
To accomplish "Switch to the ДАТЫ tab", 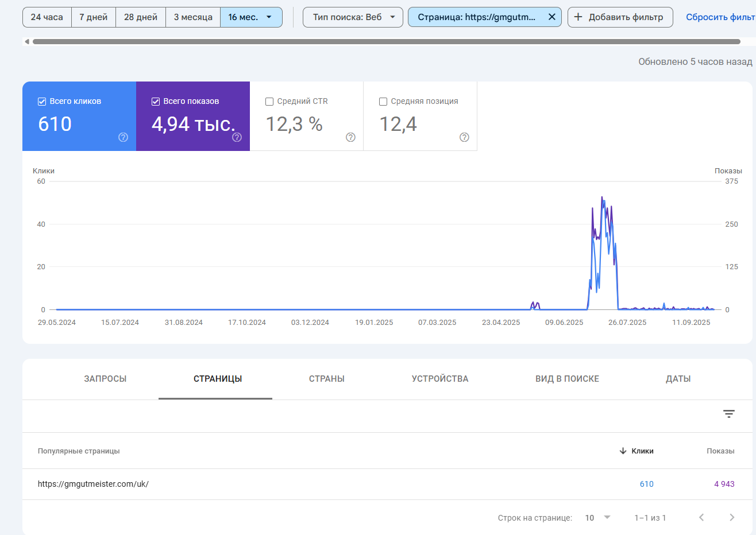I will click(678, 379).
